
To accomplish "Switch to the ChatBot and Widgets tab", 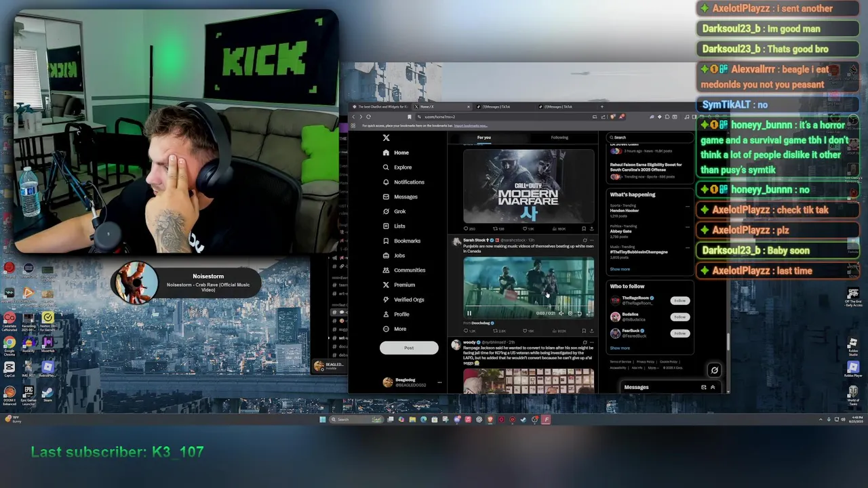I will 382,106.
